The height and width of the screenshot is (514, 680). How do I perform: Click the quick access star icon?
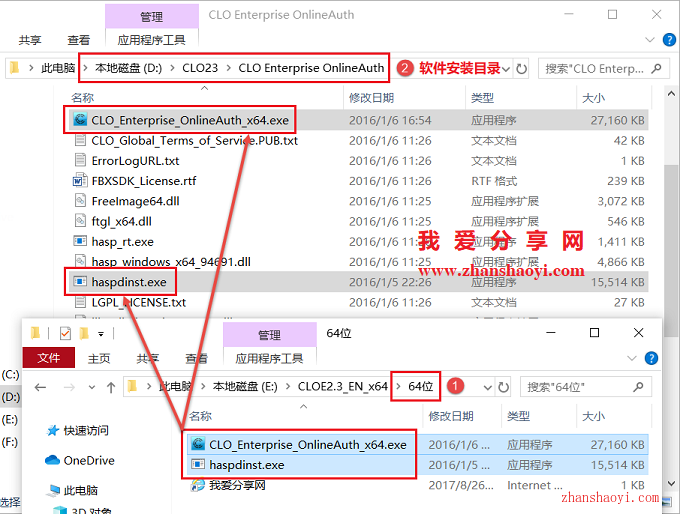(x=53, y=430)
